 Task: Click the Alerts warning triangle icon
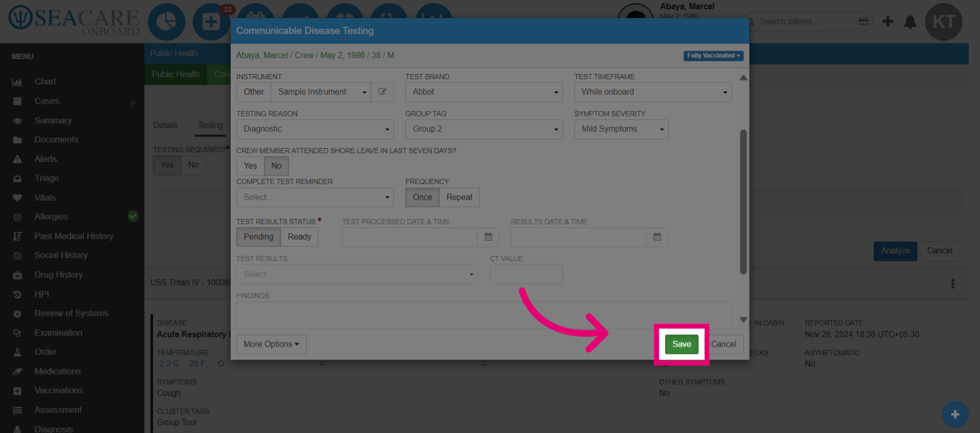pos(17,159)
